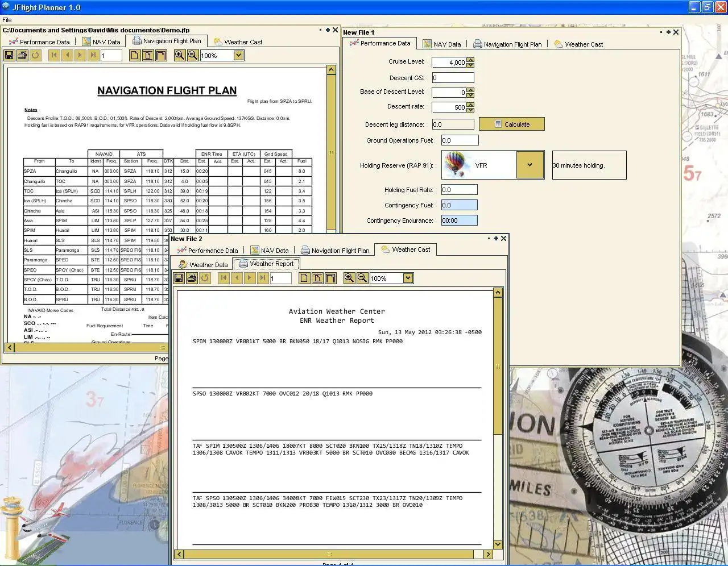
Task: Jump to last page of New File 2 report
Action: click(x=263, y=278)
